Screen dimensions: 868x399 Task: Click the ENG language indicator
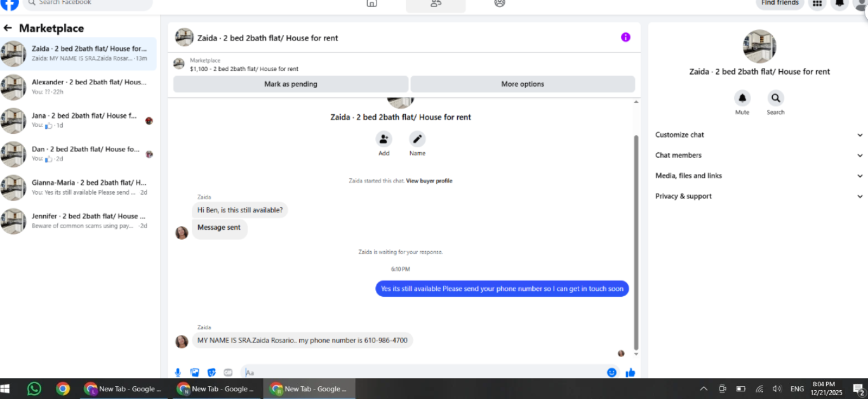[x=797, y=389]
